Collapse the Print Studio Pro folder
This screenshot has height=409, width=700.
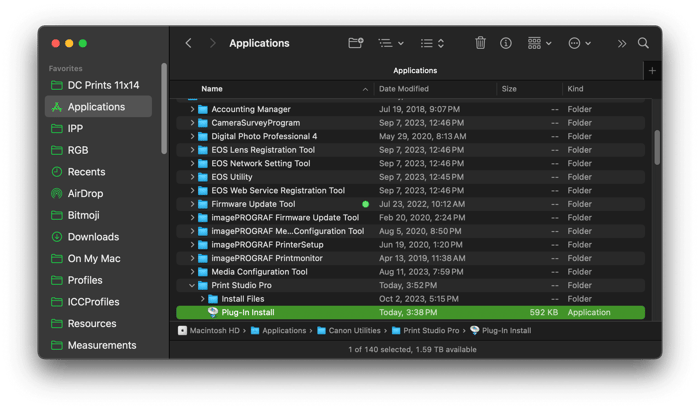(192, 285)
